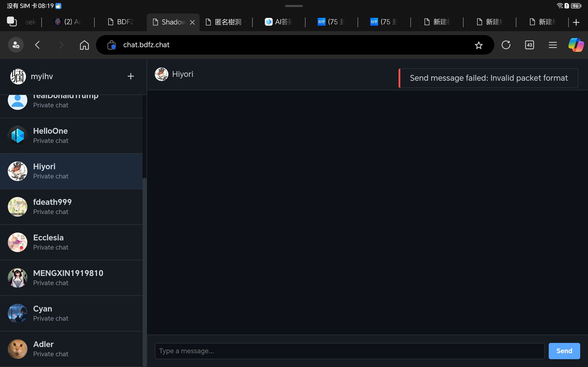Open the profile account icon in toolbar
The image size is (588, 367).
point(16,45)
